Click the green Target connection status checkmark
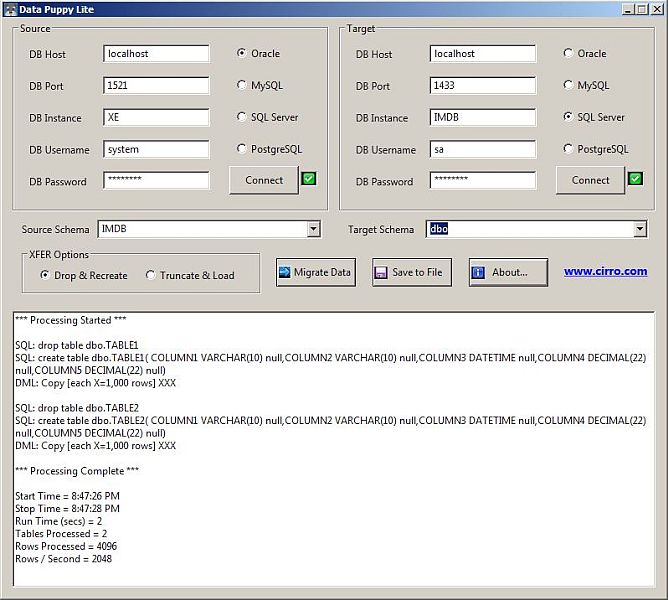668x600 pixels. click(x=635, y=179)
